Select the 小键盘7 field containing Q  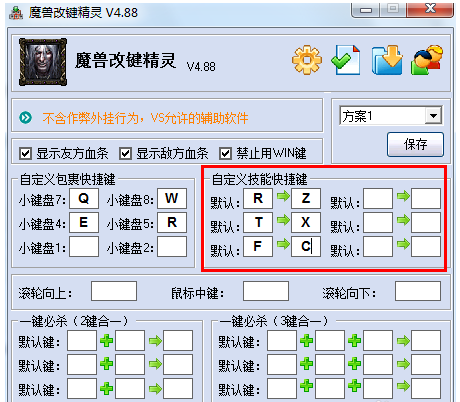pos(84,199)
